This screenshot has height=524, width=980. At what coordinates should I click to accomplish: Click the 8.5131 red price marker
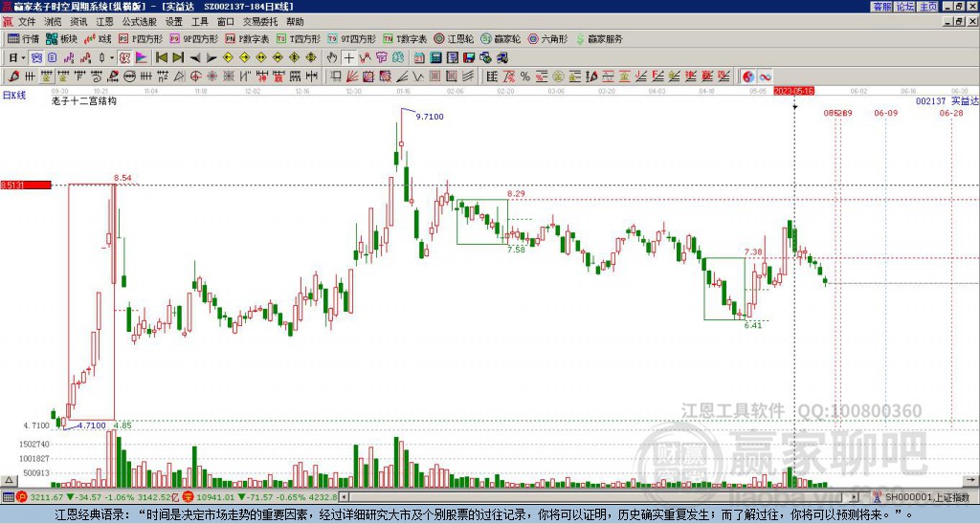(26, 185)
